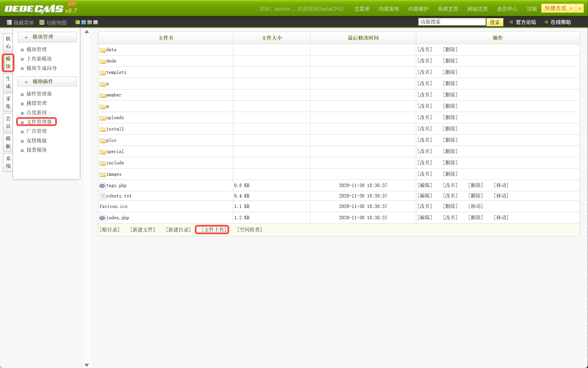This screenshot has width=588, height=368.
Task: Click the 功能搜索 input field
Action: pos(452,22)
